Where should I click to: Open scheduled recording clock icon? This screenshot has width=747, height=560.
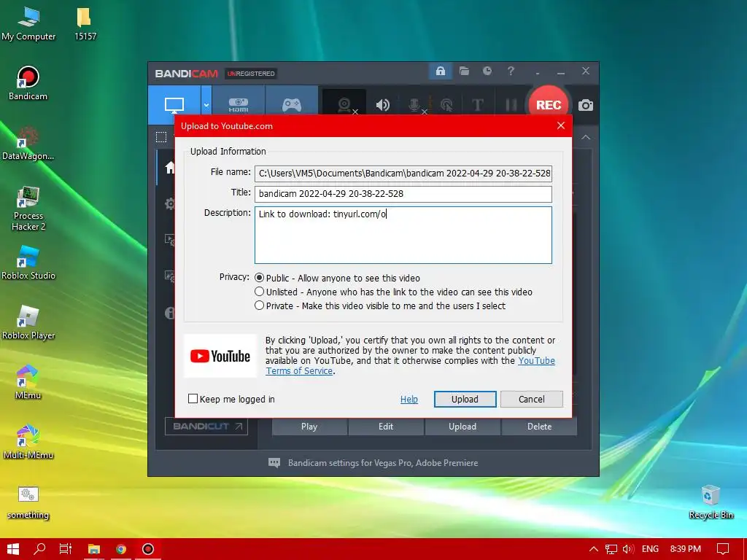487,71
